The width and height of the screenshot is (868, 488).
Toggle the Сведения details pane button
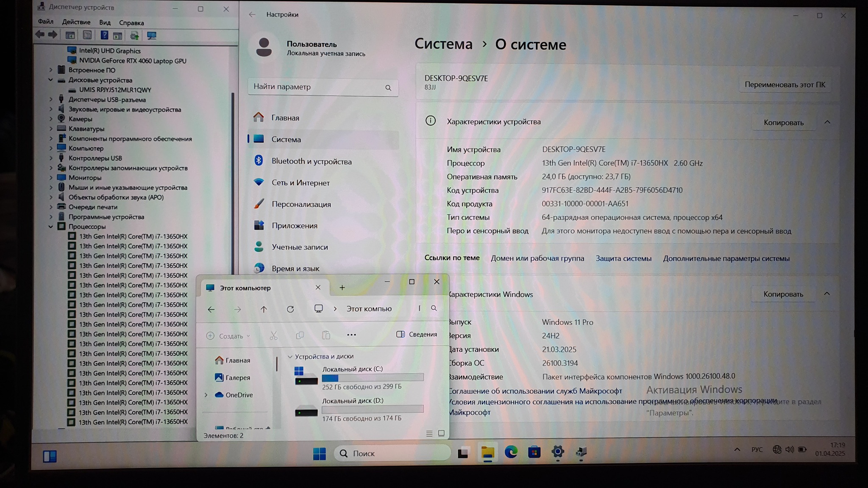(x=417, y=334)
